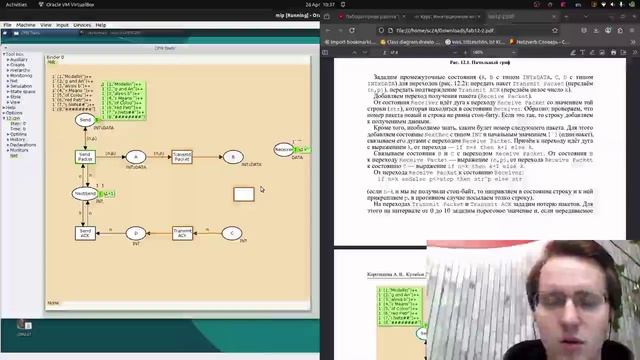Screen dimensions: 640x360
Task: Select place B in the net
Action: tap(233, 157)
